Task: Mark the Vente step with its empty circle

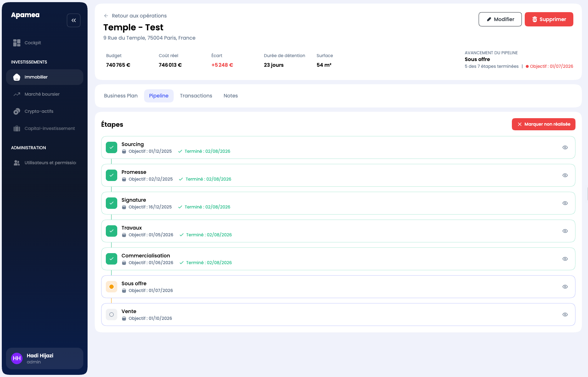Action: (112, 315)
